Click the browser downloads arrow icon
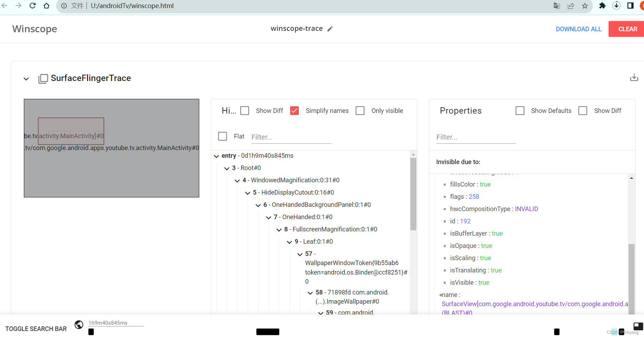The image size is (644, 338). point(616,6)
